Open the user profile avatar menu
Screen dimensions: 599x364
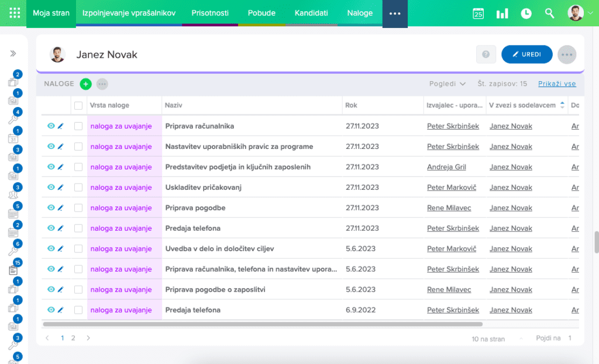[576, 13]
